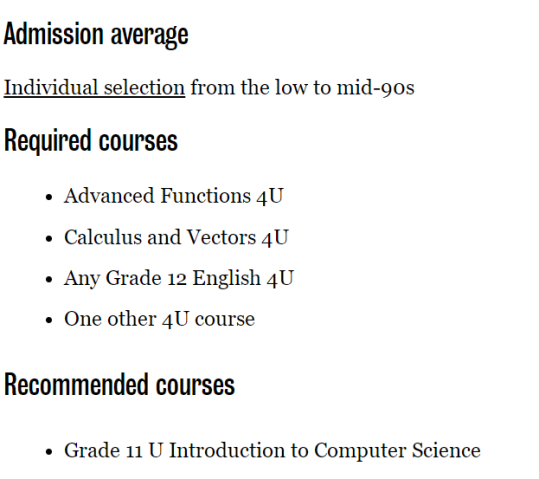The image size is (539, 479).
Task: Select the Advanced Functions 4U list item
Action: (174, 196)
